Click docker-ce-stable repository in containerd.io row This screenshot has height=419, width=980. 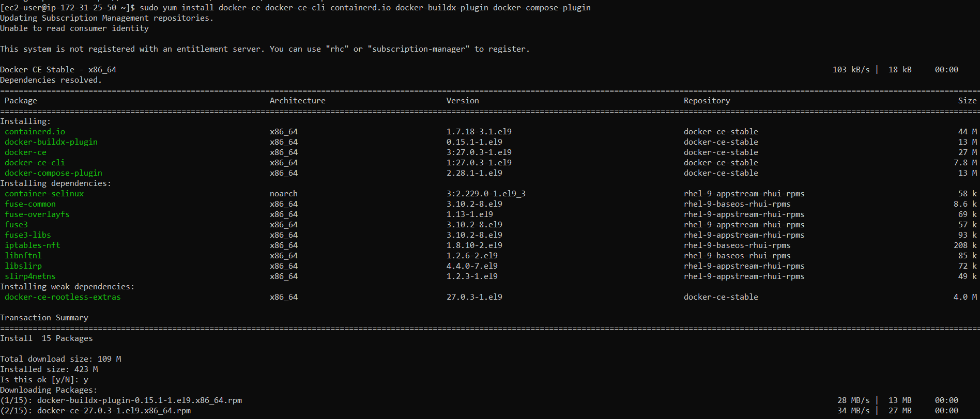click(x=721, y=132)
